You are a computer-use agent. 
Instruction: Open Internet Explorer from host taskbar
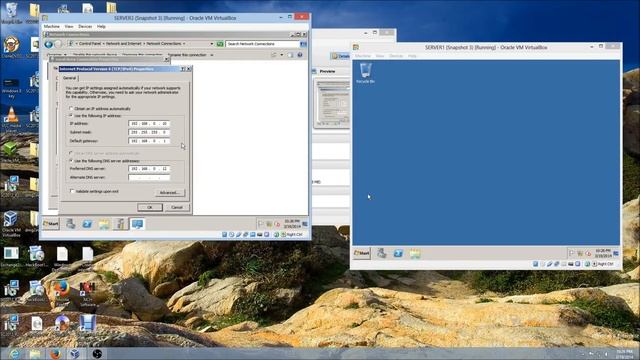[14, 354]
